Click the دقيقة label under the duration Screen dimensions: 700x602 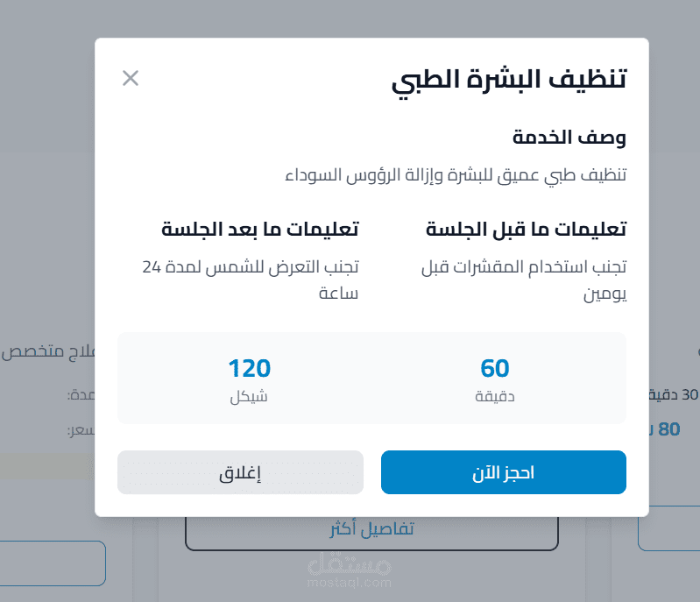[x=495, y=396]
